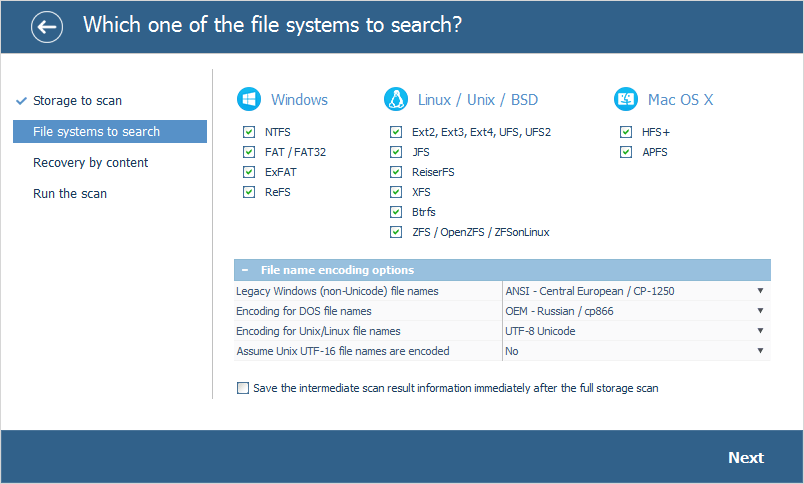This screenshot has width=804, height=484.
Task: Enable saving intermediate scan result information
Action: (243, 388)
